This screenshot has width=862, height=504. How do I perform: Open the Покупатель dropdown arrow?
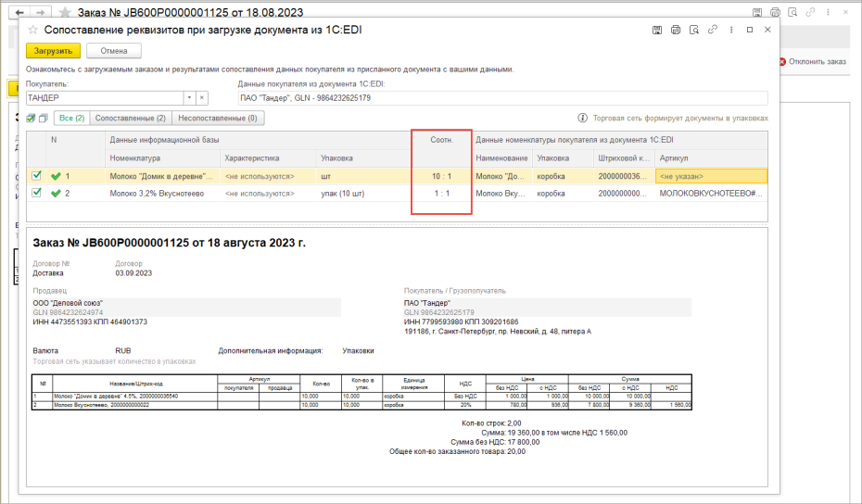pos(189,98)
